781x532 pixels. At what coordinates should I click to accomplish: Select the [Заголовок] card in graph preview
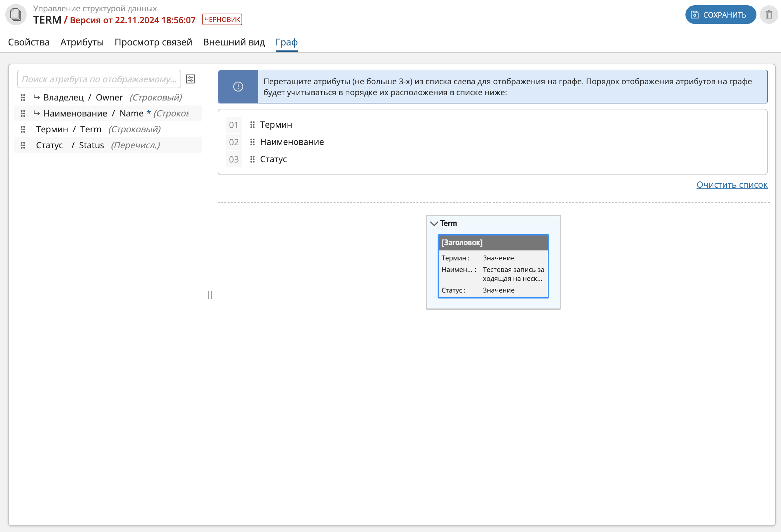[493, 242]
